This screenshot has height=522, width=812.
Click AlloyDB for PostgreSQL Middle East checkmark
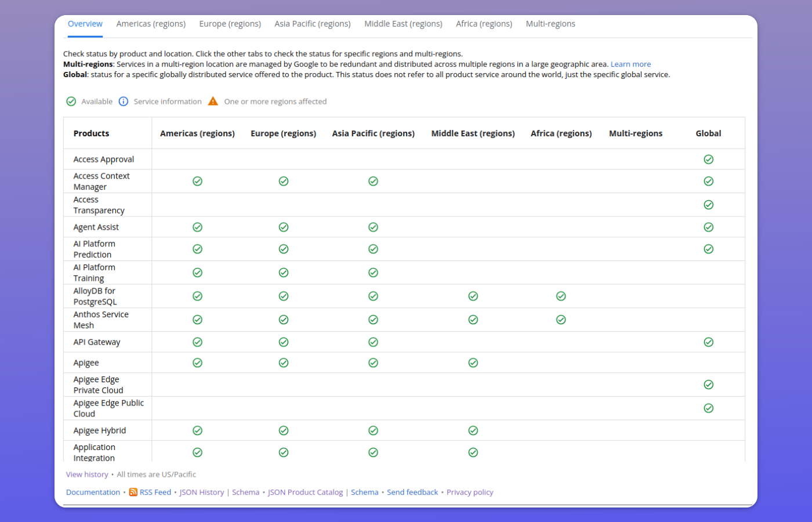click(473, 296)
